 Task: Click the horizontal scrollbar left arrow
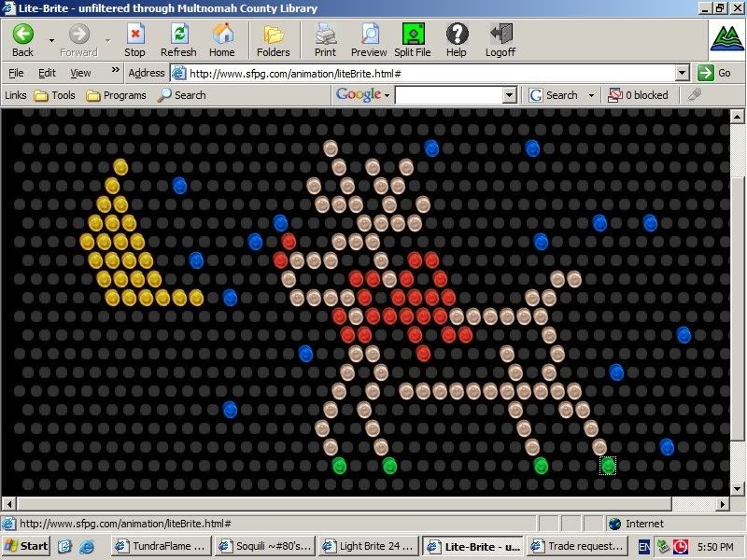(9, 504)
